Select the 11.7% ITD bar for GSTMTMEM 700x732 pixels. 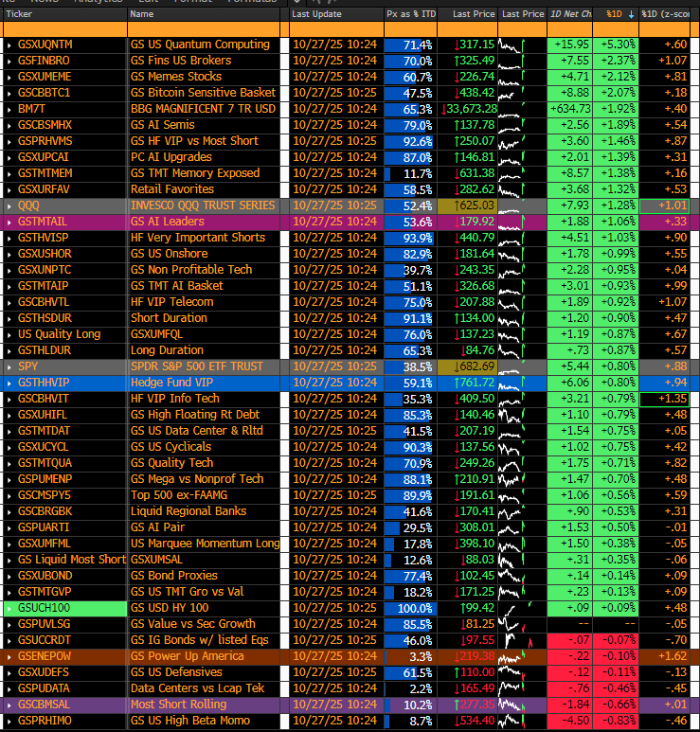tap(410, 173)
